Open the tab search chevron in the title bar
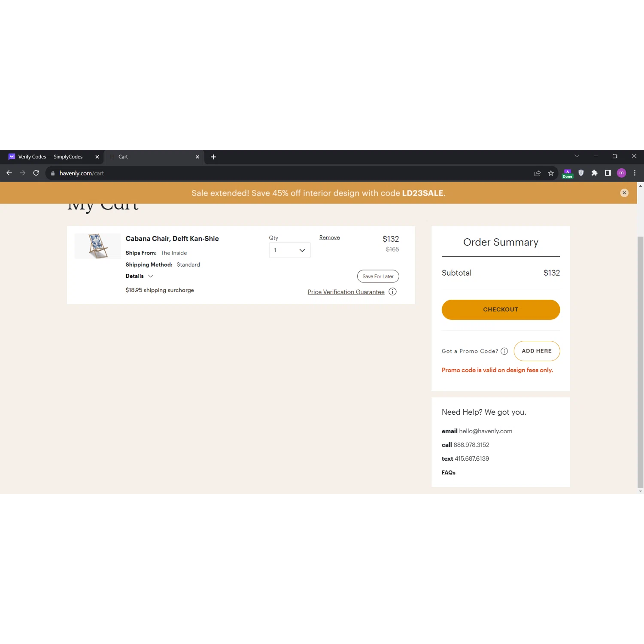Screen dimensions: 644x644 (577, 156)
